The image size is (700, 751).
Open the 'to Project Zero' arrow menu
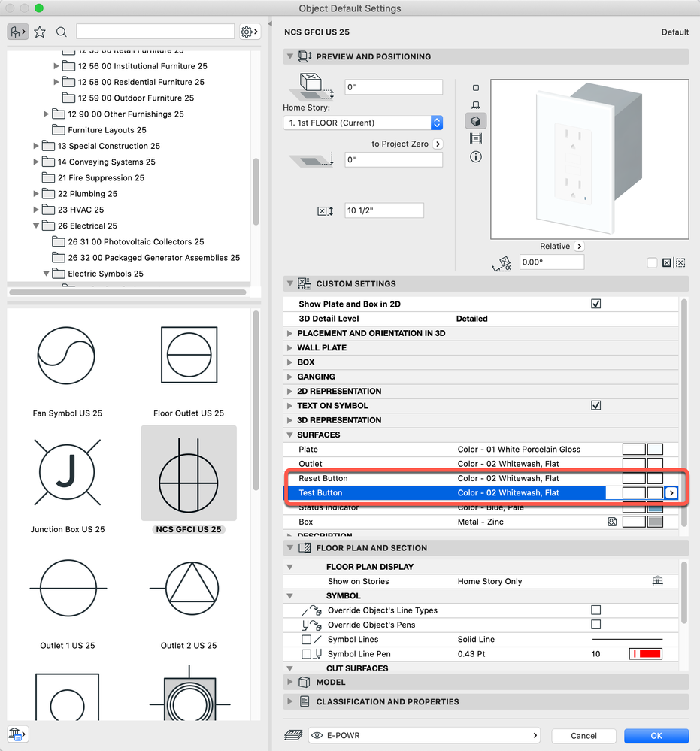[x=438, y=144]
